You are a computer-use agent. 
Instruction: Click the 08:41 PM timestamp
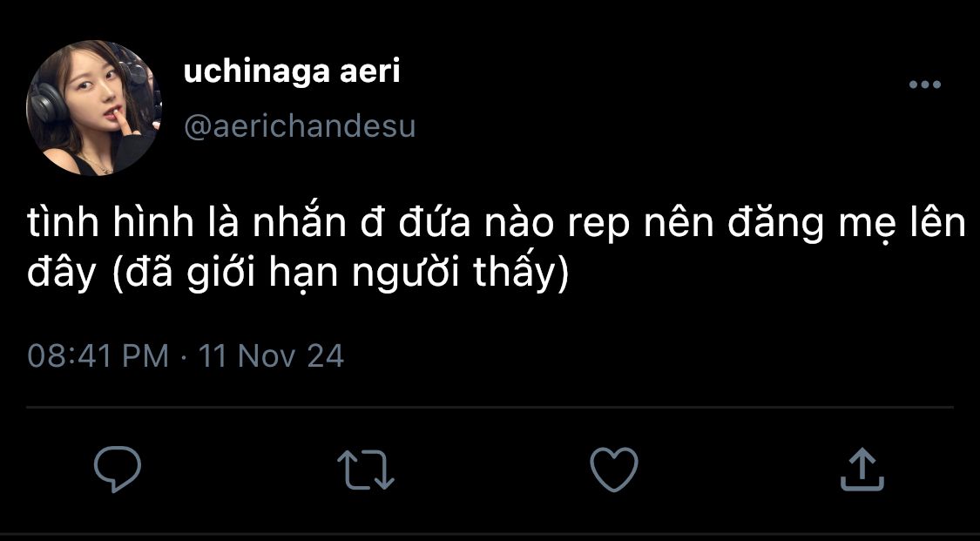(98, 356)
